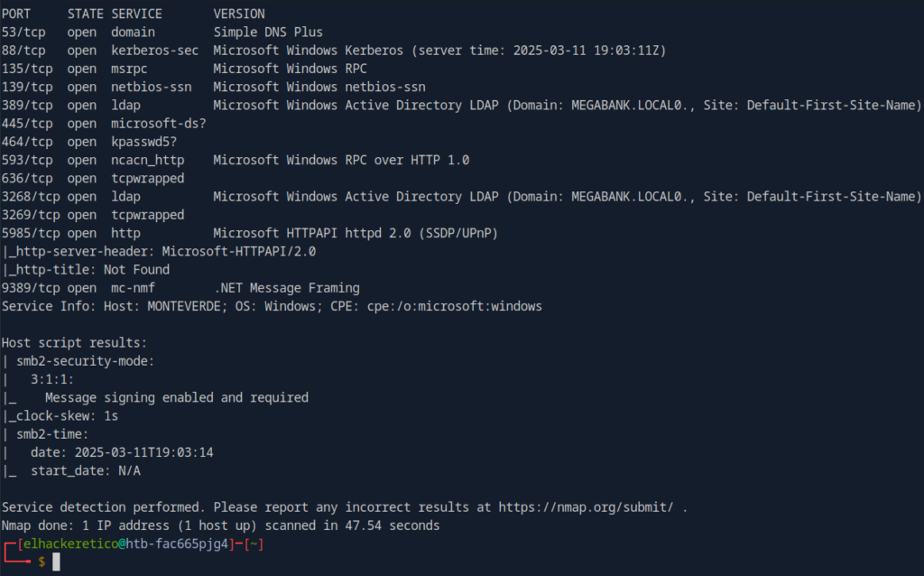Click the terminal cursor block at prompt

(56, 562)
